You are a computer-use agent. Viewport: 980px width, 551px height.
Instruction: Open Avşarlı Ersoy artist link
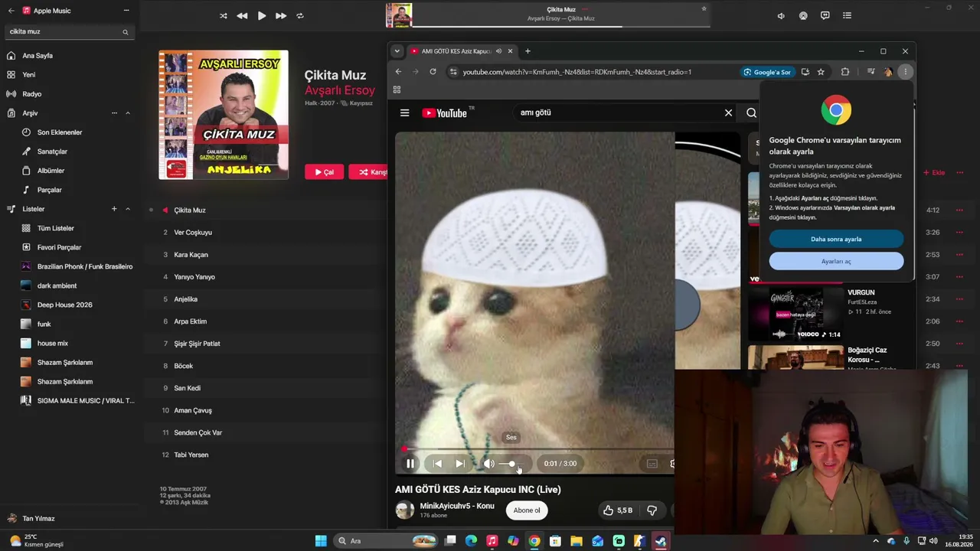coord(339,90)
